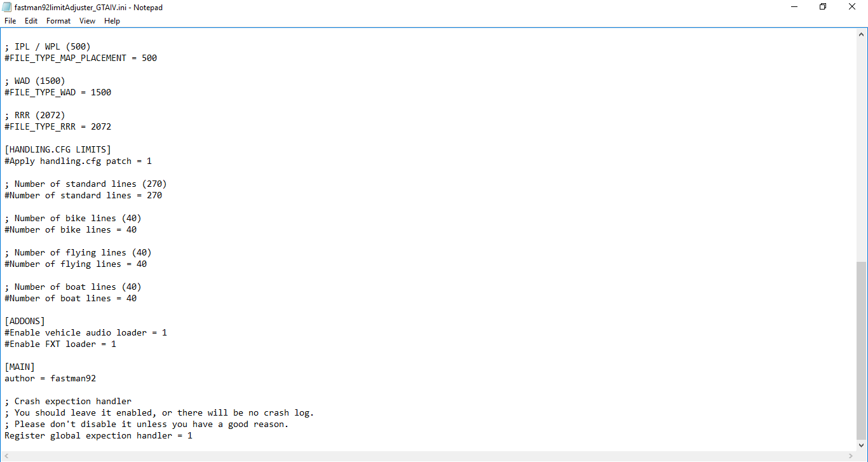Click the [HANDLING.CFG LIMITS] section heading
Screen dimensions: 868x462
click(57, 149)
